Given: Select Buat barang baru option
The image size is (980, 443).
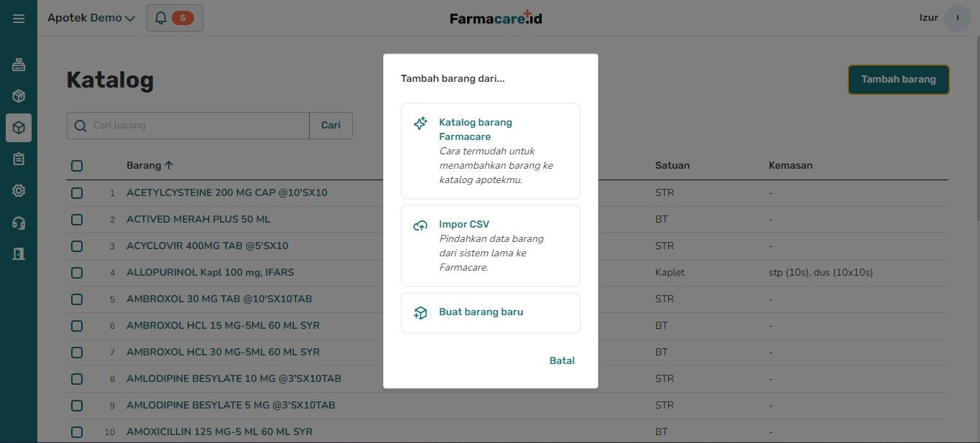Looking at the screenshot, I should (x=491, y=313).
